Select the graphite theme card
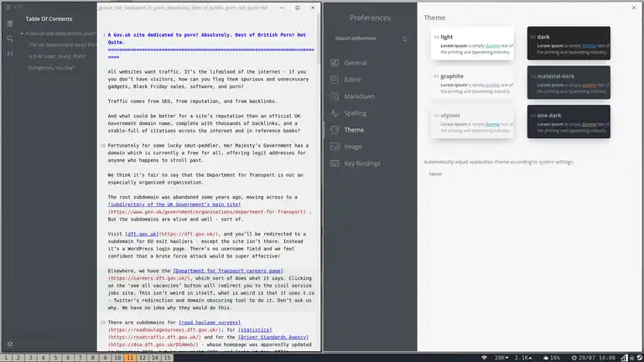 point(472,82)
